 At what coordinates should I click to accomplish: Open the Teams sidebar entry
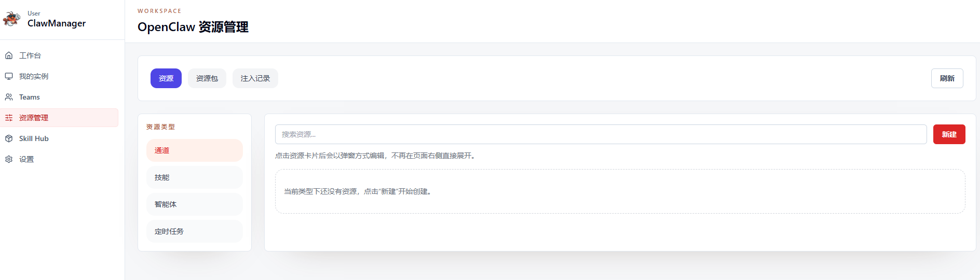coord(59,97)
